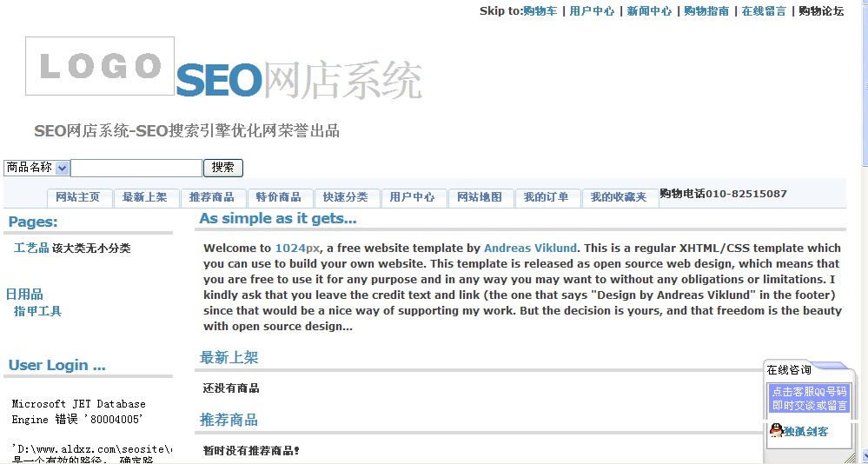Click the 在线留言 link
Image resolution: width=868 pixels, height=464 pixels.
tap(764, 11)
